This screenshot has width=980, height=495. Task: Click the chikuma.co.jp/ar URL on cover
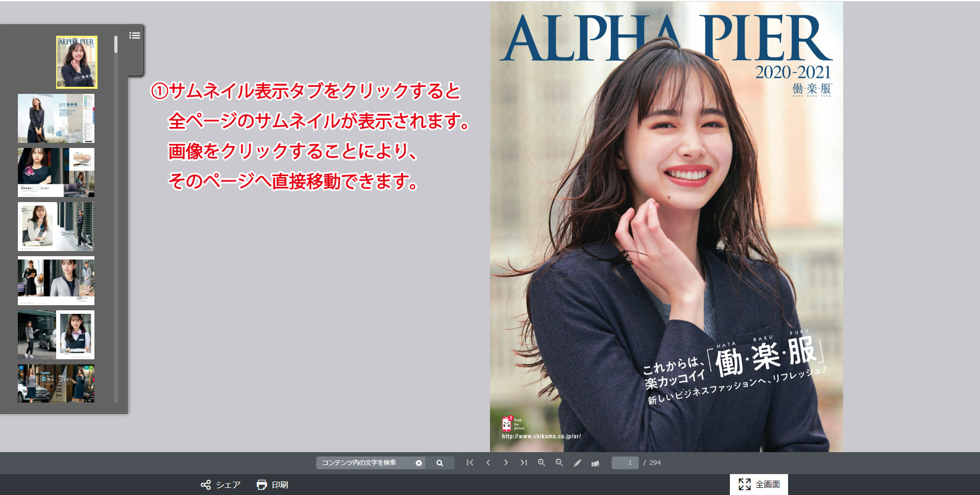point(542,436)
